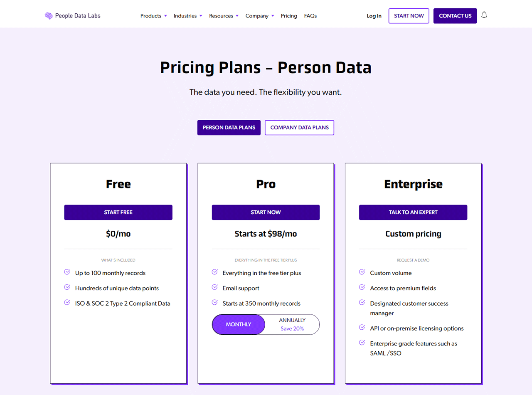Switch Pro billing to Annually
The height and width of the screenshot is (395, 532).
292,324
